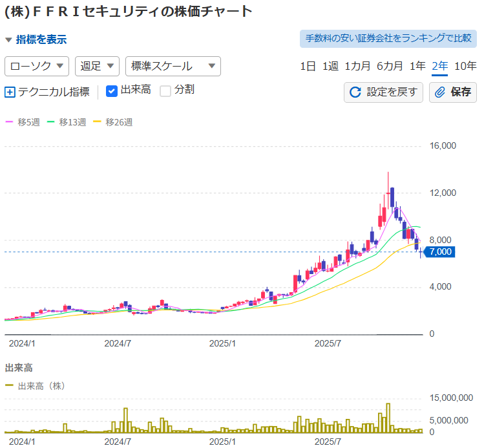Select the 1年 time range
This screenshot has width=484, height=448.
(x=417, y=66)
